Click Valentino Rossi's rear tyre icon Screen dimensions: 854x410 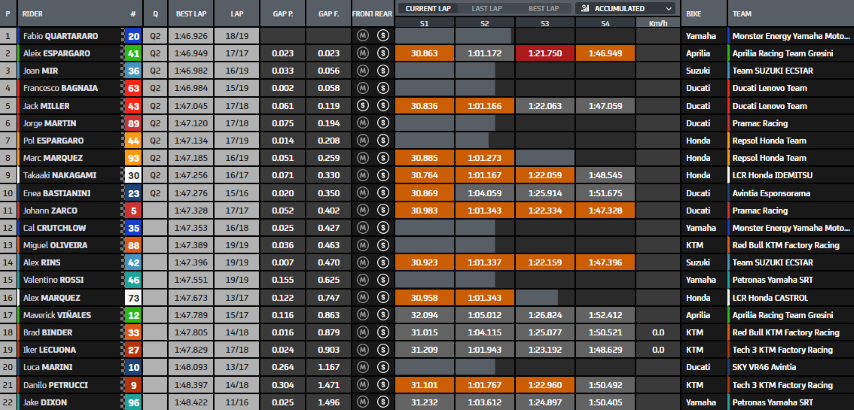point(383,280)
